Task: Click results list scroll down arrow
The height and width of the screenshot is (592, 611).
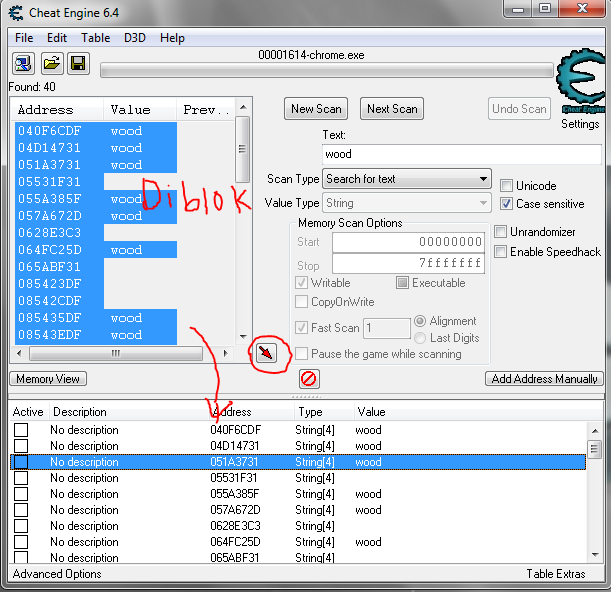Action: (243, 336)
